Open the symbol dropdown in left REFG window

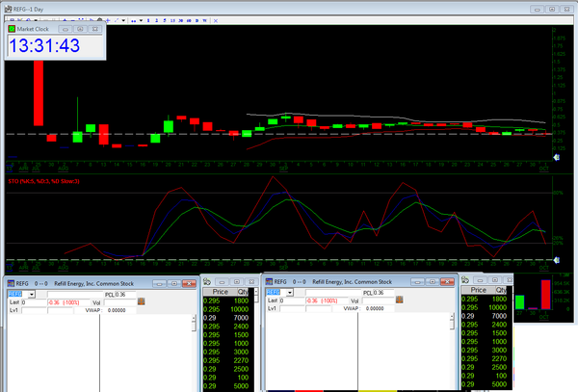click(30, 293)
